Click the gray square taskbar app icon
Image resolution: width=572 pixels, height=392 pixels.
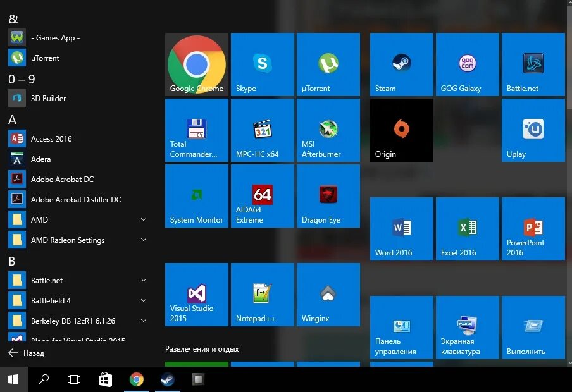[x=199, y=379]
